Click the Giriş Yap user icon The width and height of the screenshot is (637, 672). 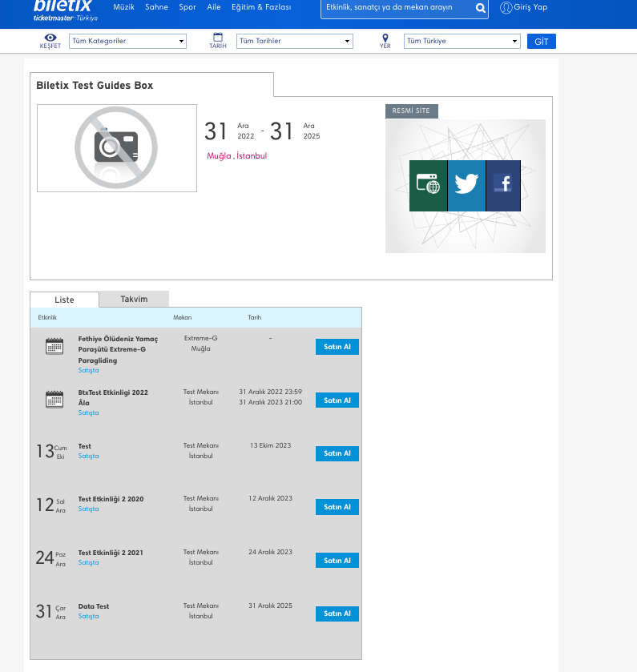506,8
